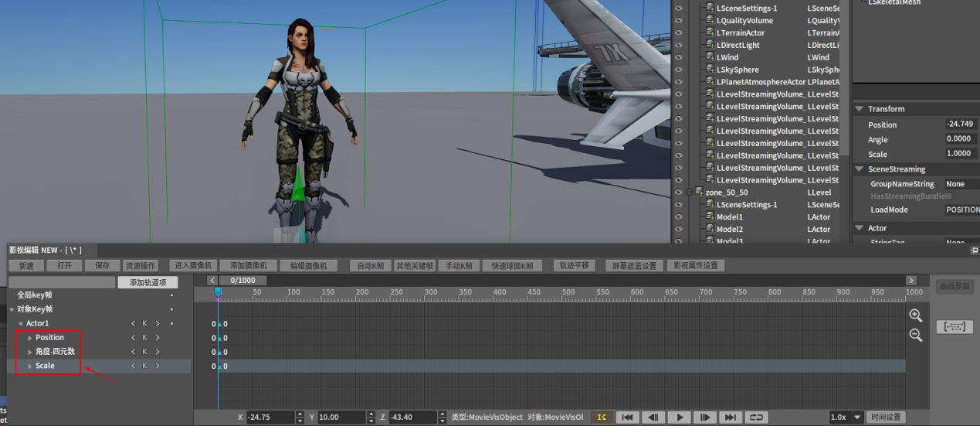Click the timeline zoom out magnifier
Screen dimensions: 980x426
tap(915, 335)
